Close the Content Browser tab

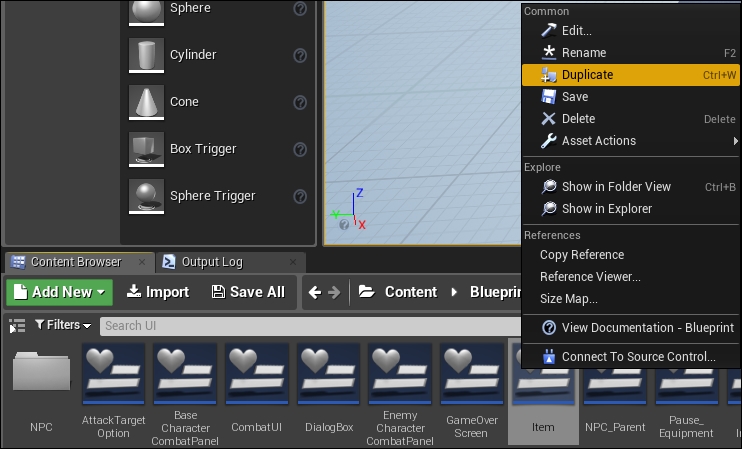(141, 262)
